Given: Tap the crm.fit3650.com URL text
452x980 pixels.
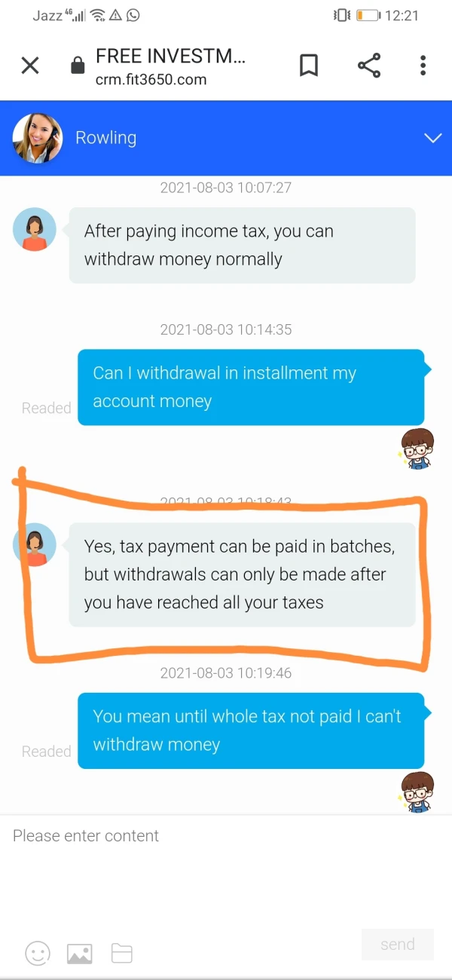Looking at the screenshot, I should pyautogui.click(x=151, y=79).
